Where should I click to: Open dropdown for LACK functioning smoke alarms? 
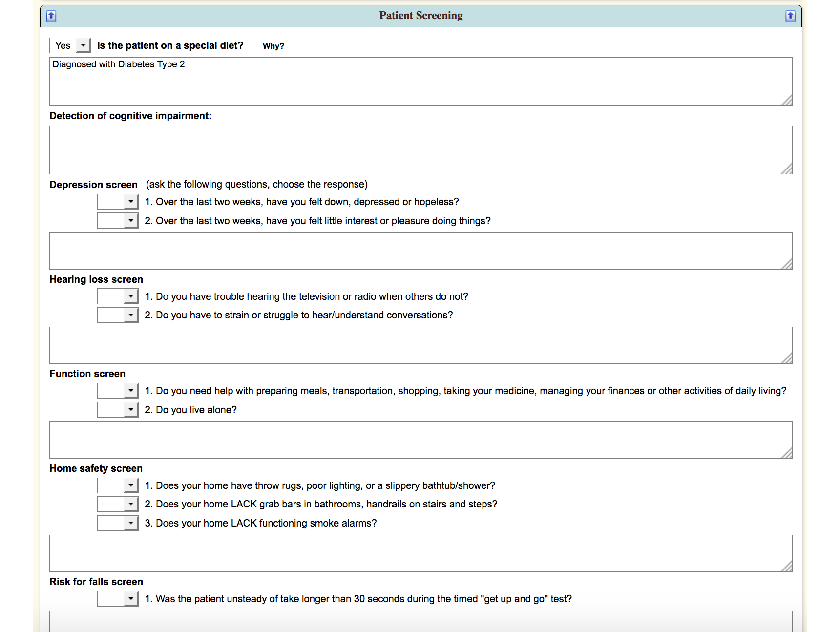click(118, 523)
